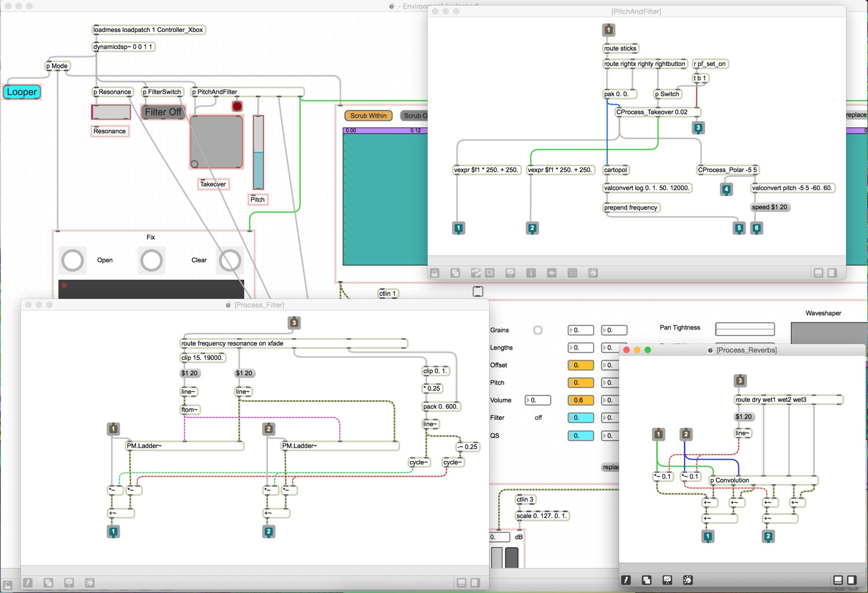Click the audio dial icon in the Process_Filter toolbar

[x=89, y=582]
